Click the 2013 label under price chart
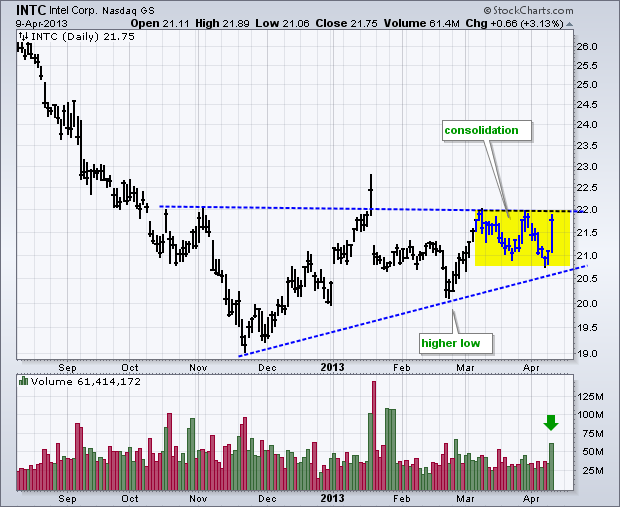This screenshot has height=507, width=620. coord(332,367)
